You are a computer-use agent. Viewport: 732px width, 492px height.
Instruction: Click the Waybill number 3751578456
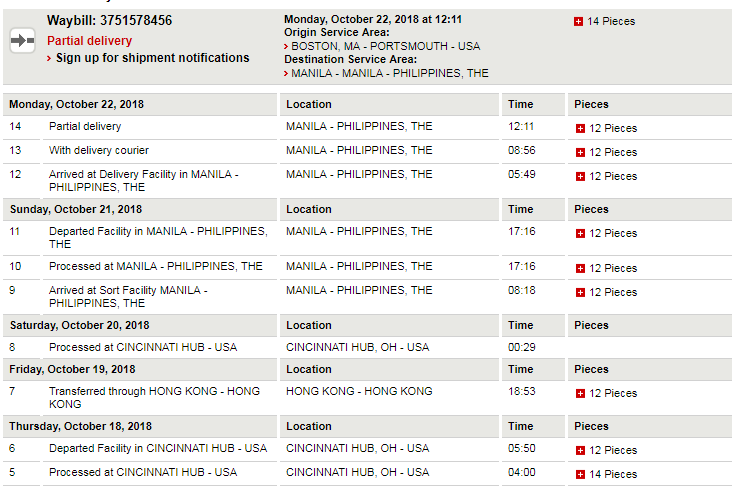coord(136,21)
